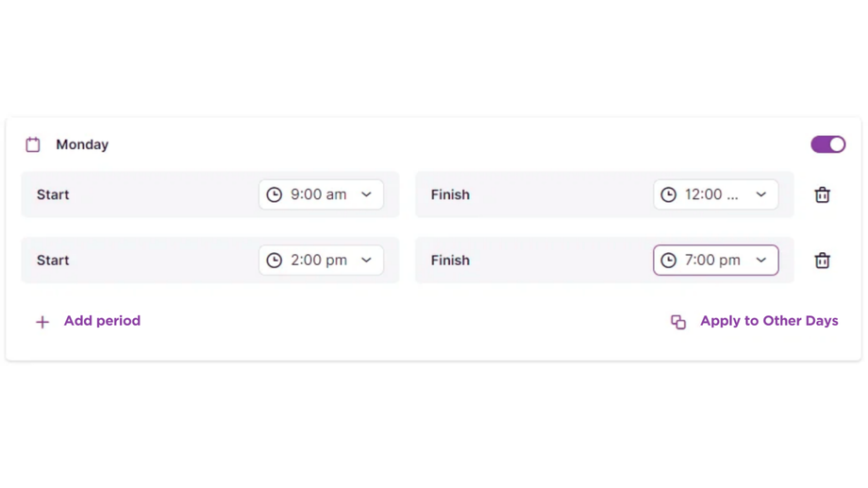Click the 7:00 pm time value
This screenshot has width=868, height=488.
(x=712, y=261)
